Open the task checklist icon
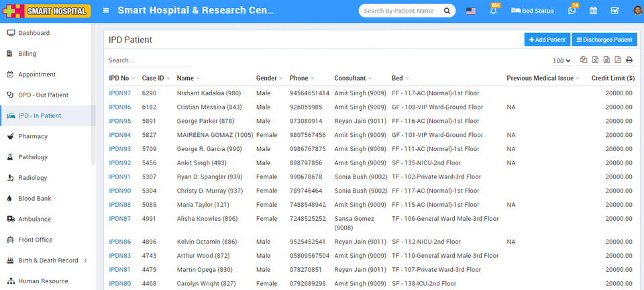This screenshot has width=644, height=290. pyautogui.click(x=614, y=11)
